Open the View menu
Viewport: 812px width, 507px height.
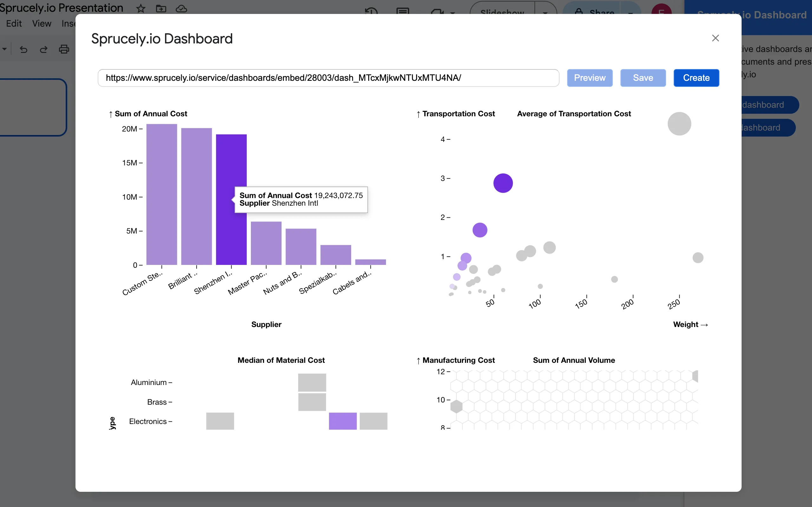tap(41, 23)
